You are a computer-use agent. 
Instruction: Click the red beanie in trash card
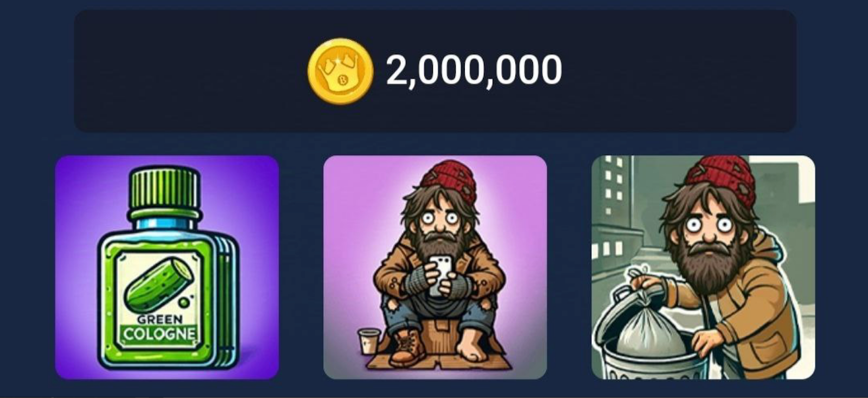719,182
